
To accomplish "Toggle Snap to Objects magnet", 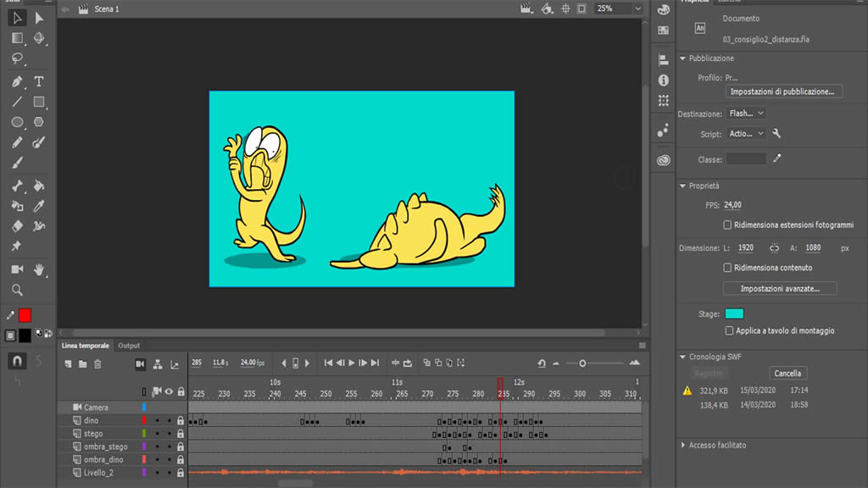I will [x=17, y=361].
